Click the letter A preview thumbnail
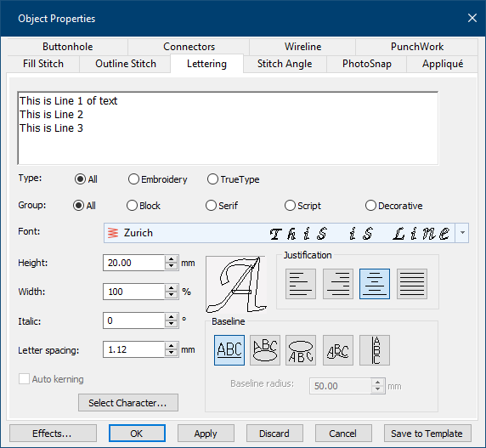Screen dimensions: 486x448 click(x=236, y=284)
